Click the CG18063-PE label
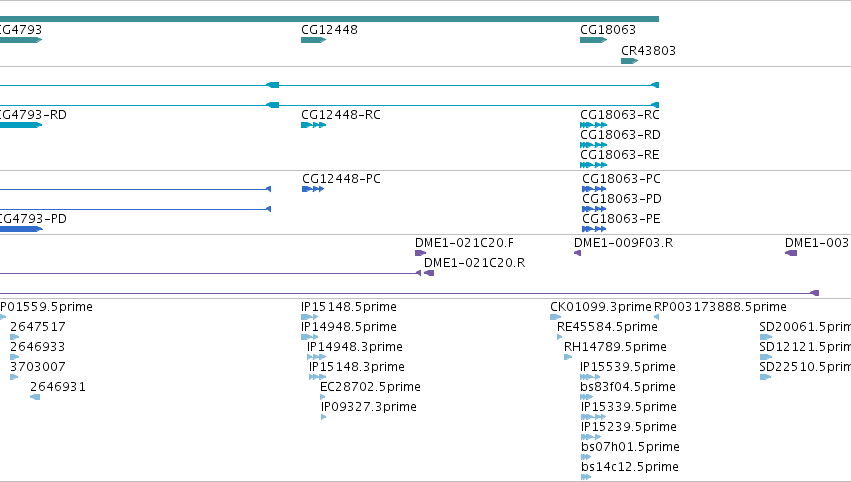 (x=621, y=219)
